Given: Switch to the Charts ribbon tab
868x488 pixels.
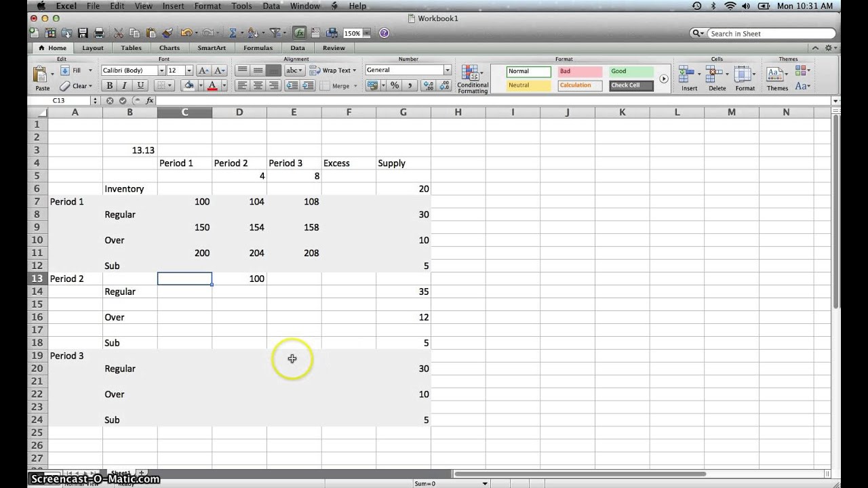Looking at the screenshot, I should [170, 48].
